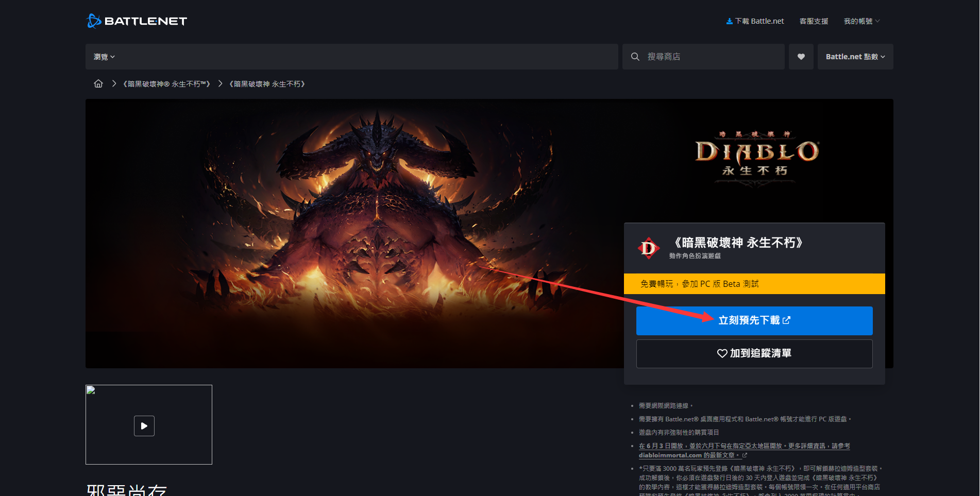Viewport: 980px width, 496px height.
Task: Click the 在 6 月 3 日開始 details link
Action: tap(663, 446)
